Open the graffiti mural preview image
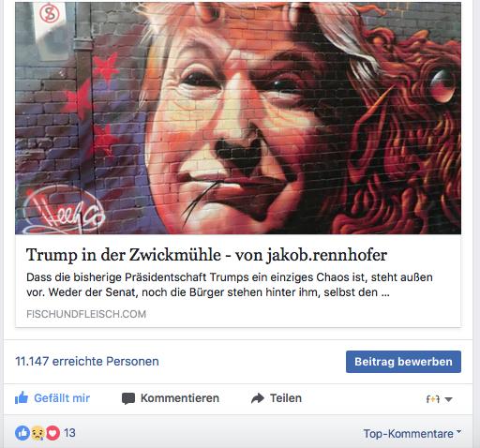The height and width of the screenshot is (448, 480). click(238, 118)
